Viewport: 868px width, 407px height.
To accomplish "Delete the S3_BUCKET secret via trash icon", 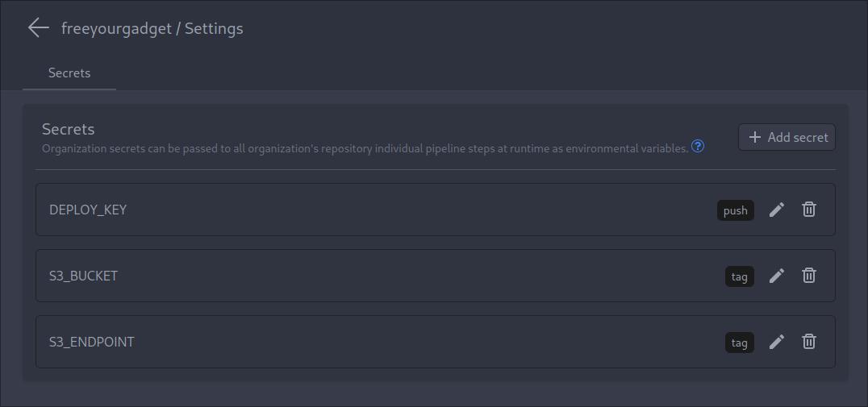I will (x=809, y=276).
